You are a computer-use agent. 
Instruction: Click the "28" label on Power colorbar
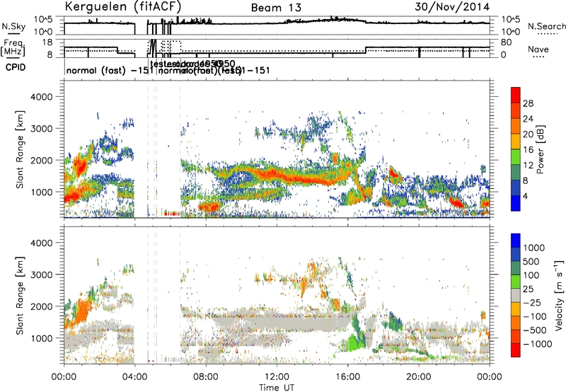click(x=528, y=103)
